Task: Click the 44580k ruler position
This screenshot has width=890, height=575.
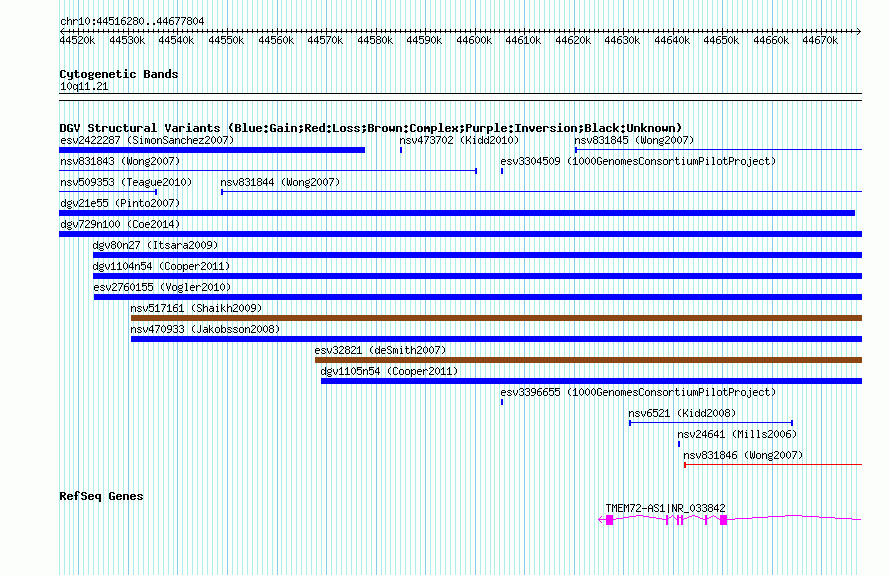Action: [375, 40]
